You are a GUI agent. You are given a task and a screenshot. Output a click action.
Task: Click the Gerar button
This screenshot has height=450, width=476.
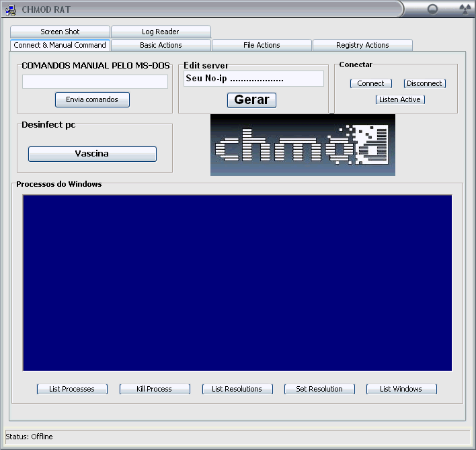(251, 100)
